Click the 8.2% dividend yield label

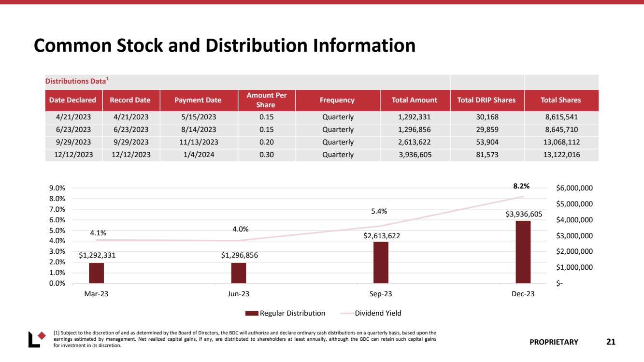521,186
